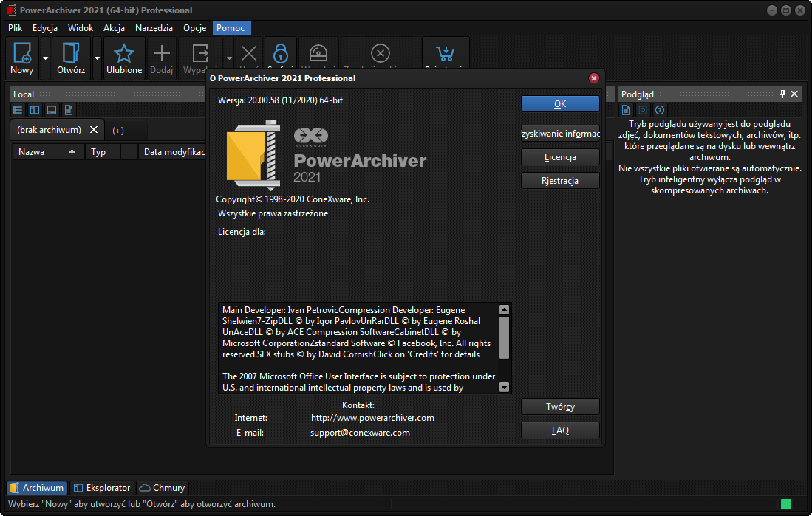Screen dimensions: 812x516
Task: Click the delete X icon in toolbar
Action: point(249,53)
